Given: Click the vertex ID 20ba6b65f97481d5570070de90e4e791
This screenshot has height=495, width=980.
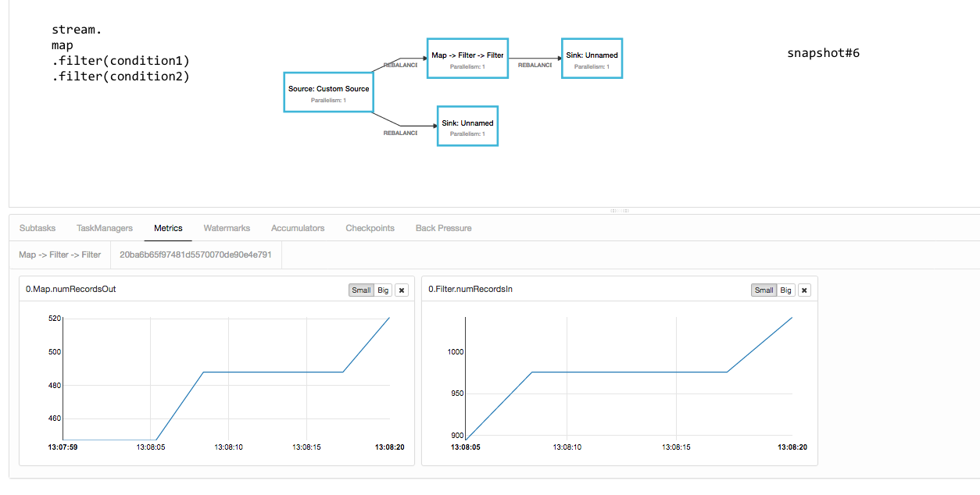Looking at the screenshot, I should tap(195, 255).
